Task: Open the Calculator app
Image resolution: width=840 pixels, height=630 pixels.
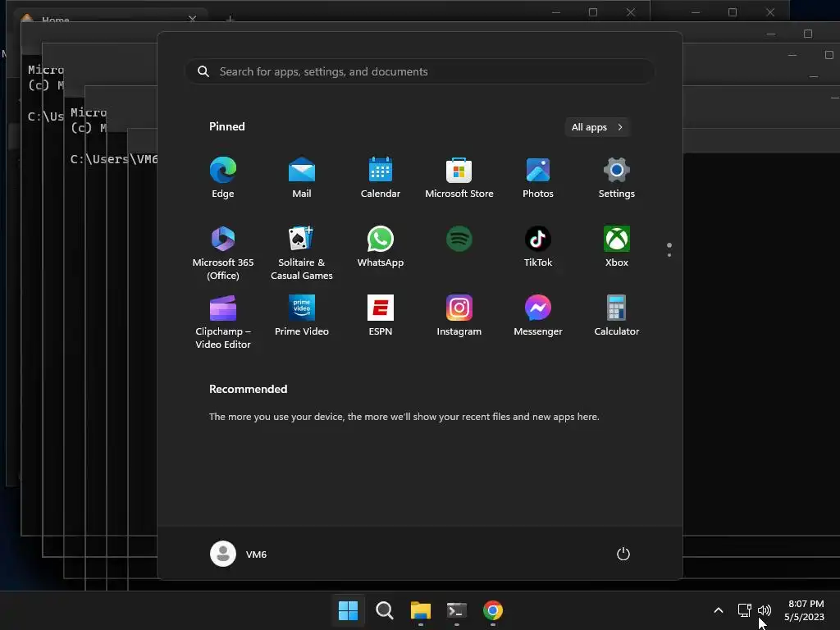Action: point(617,316)
